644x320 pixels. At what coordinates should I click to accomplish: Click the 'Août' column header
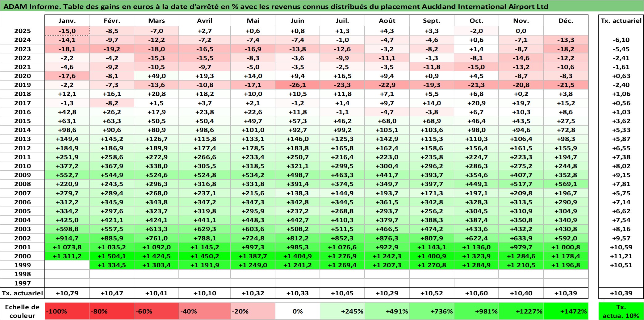(387, 21)
